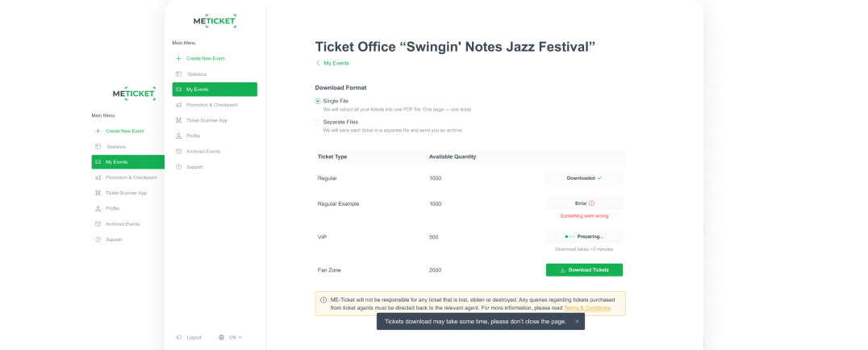The width and height of the screenshot is (868, 350).
Task: Dismiss the tickets download toast notification
Action: [x=576, y=321]
